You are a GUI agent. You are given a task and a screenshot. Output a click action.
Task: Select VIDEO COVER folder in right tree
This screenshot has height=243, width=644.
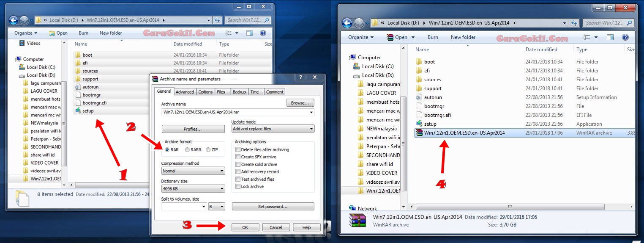pos(382,173)
